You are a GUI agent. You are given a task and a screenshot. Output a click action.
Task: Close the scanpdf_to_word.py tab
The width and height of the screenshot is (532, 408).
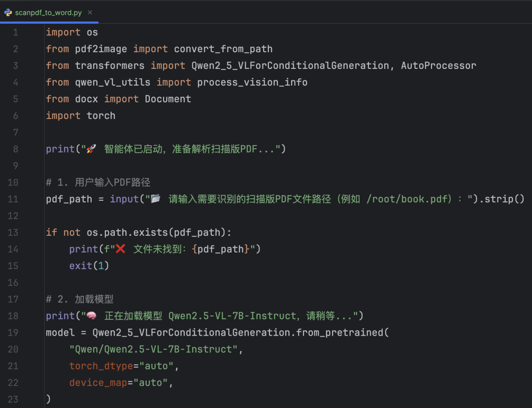(x=89, y=12)
